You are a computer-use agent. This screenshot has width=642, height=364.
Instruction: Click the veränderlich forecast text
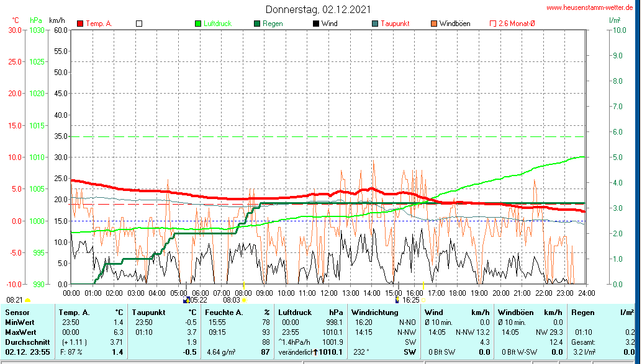click(296, 352)
